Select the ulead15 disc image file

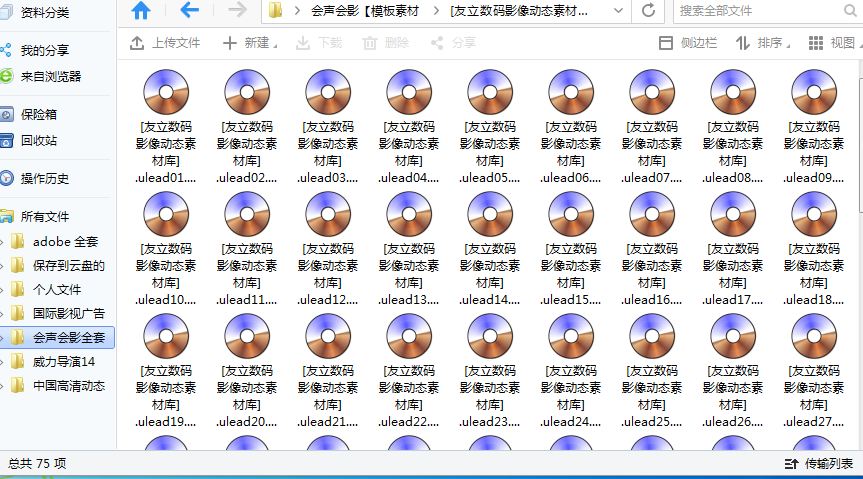click(571, 248)
